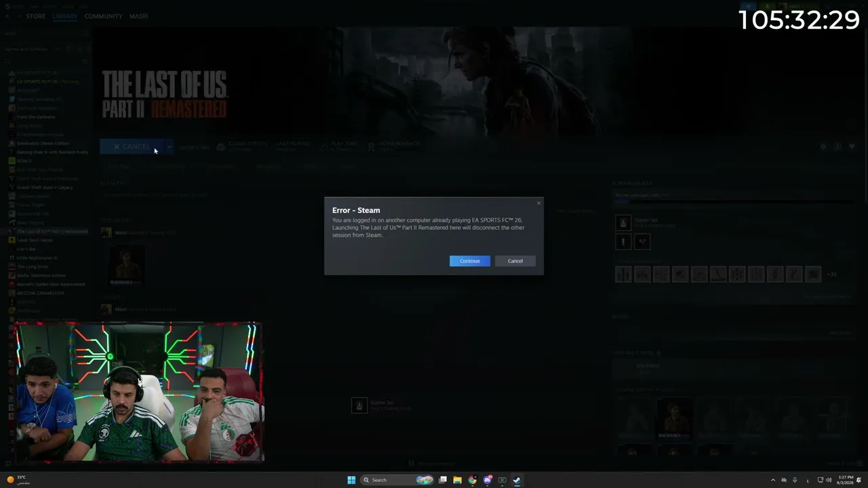Click the Steam back navigation arrow

click(8, 16)
